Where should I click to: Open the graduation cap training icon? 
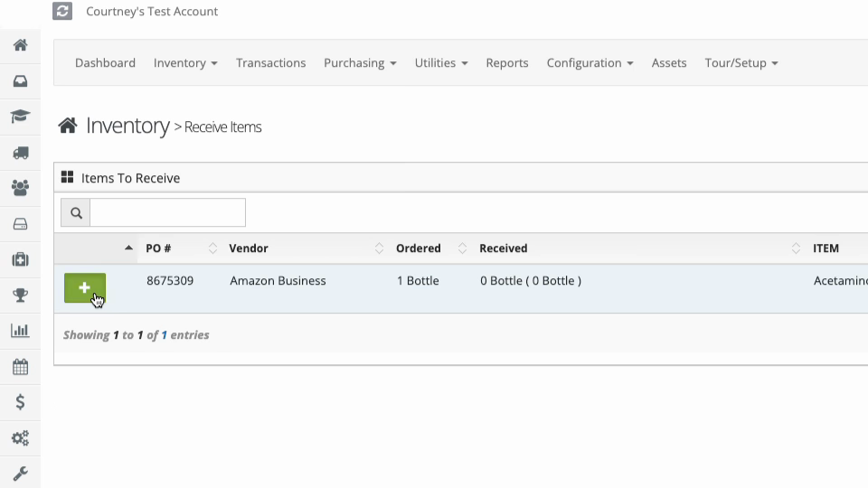(x=21, y=117)
